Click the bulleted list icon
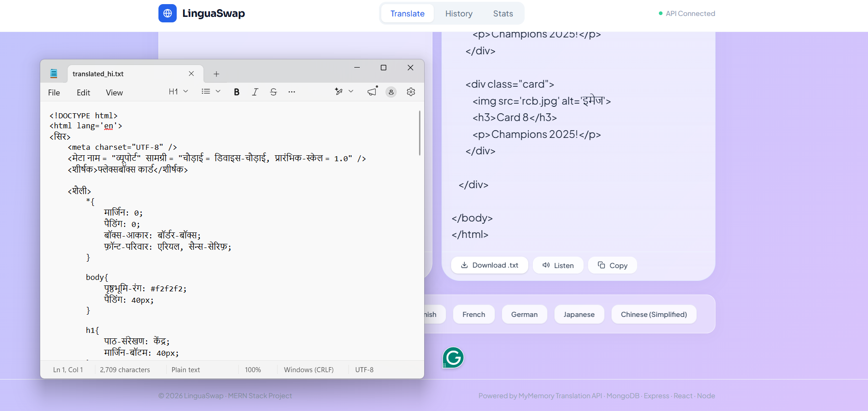The height and width of the screenshot is (411, 868). (x=206, y=92)
